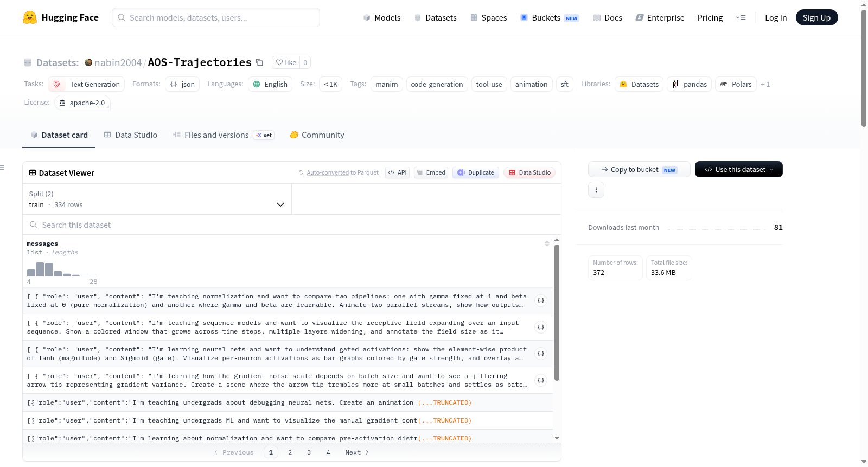Click the like count number
The width and height of the screenshot is (868, 467).
click(305, 62)
